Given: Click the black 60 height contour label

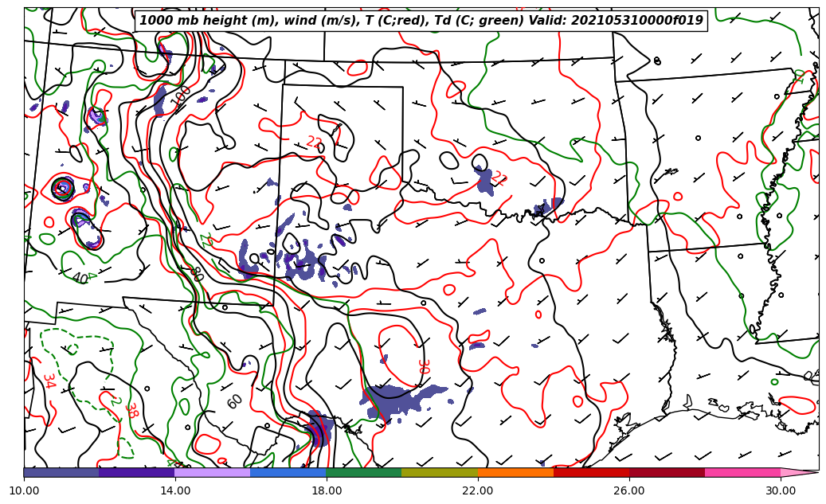Looking at the screenshot, I should coord(235,402).
